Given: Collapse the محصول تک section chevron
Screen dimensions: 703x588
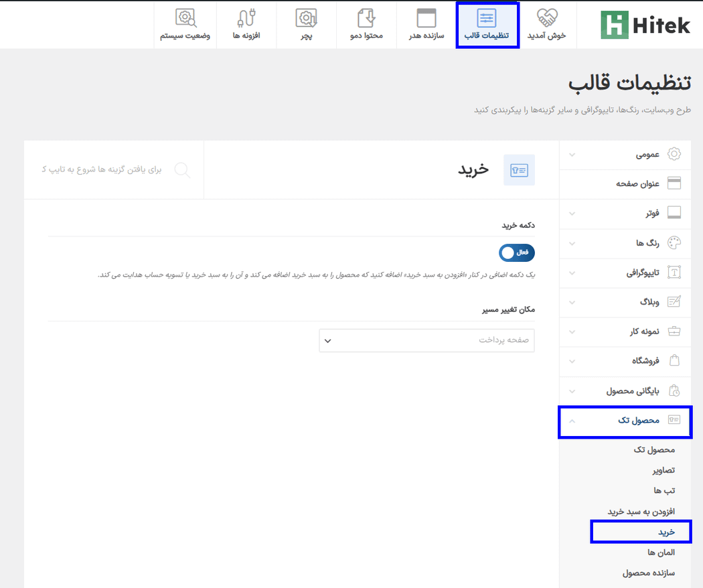Looking at the screenshot, I should click(572, 421).
